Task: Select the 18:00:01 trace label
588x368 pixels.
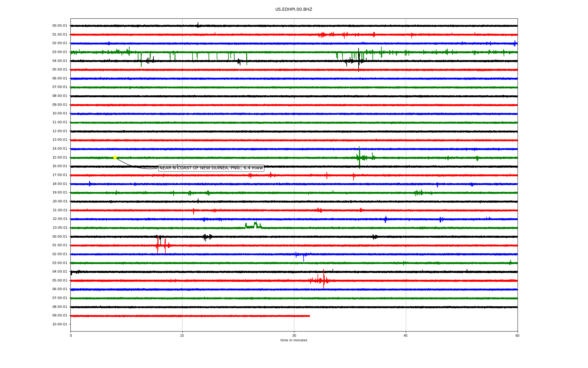Action: click(60, 184)
